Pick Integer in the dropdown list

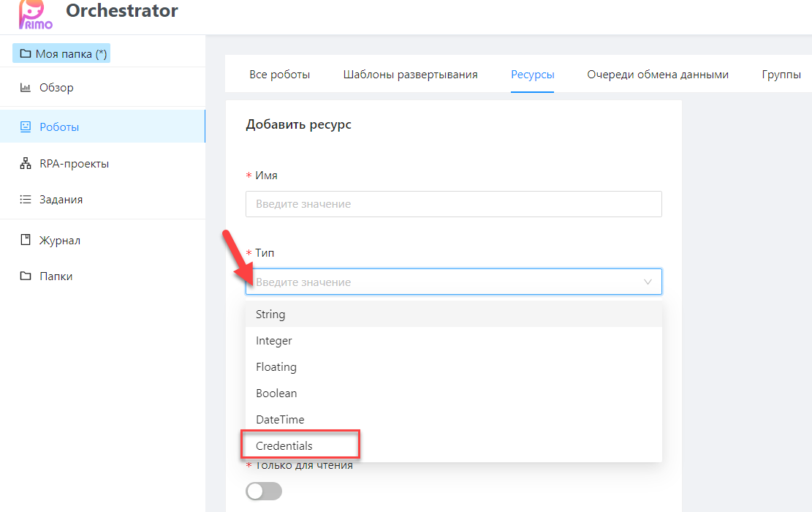[274, 341]
